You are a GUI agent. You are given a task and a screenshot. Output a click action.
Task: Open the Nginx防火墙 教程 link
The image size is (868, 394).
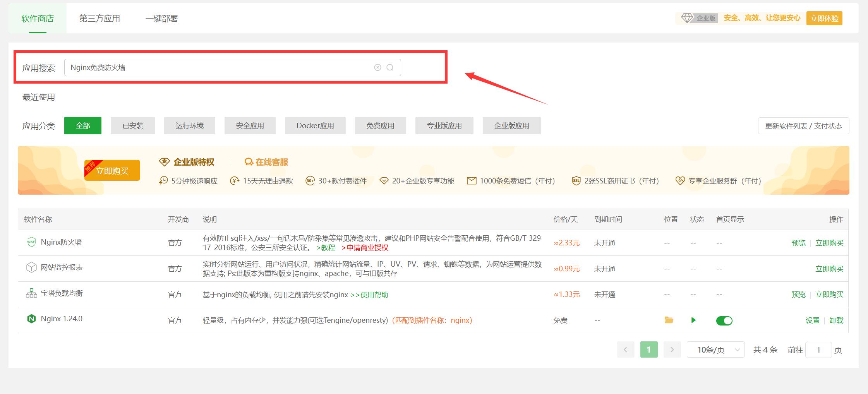[x=326, y=248]
